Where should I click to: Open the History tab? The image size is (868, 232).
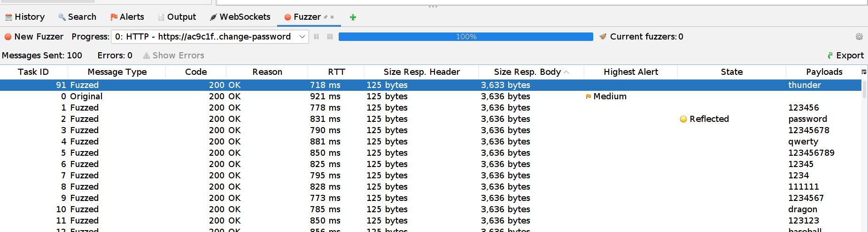tap(25, 17)
